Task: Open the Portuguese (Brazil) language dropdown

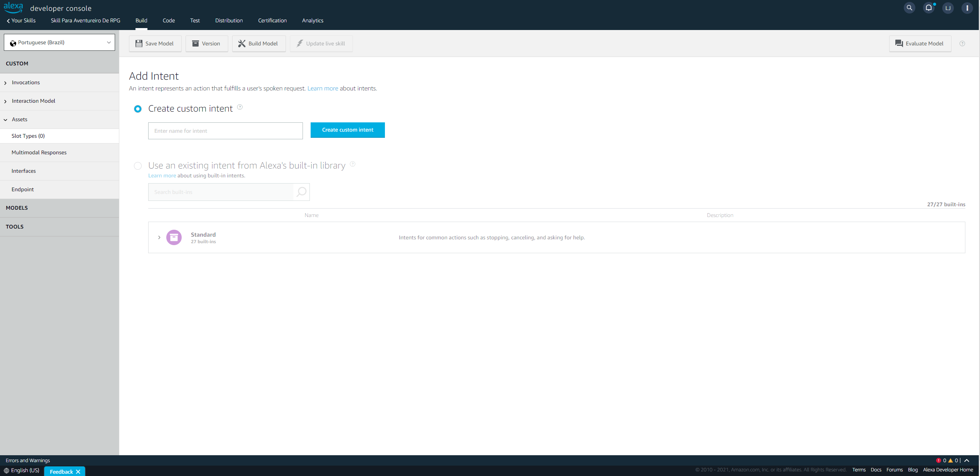Action: click(59, 42)
